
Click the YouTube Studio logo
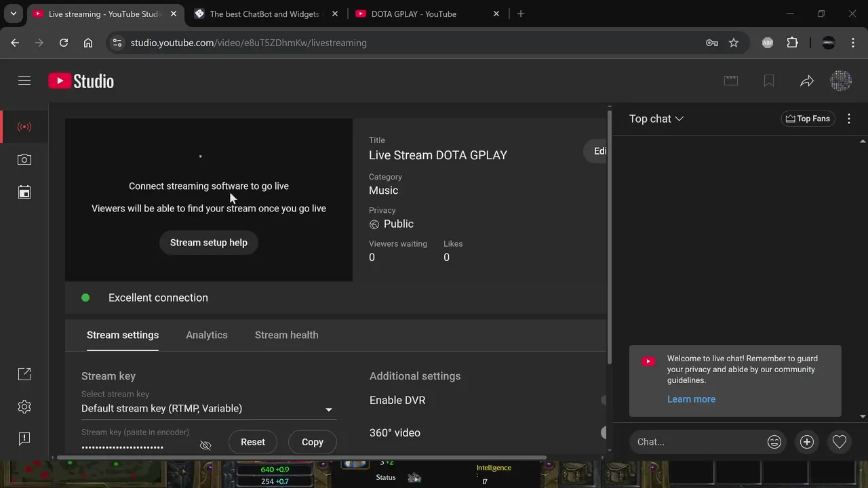coord(81,81)
